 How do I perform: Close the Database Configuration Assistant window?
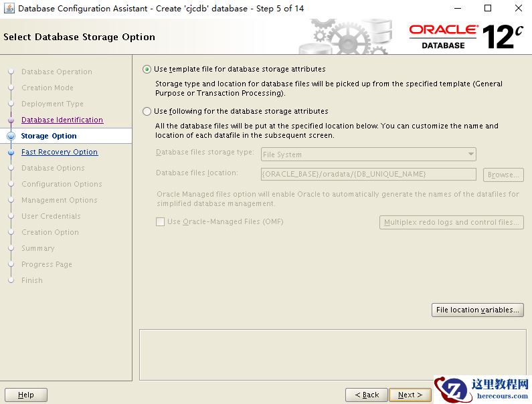519,8
